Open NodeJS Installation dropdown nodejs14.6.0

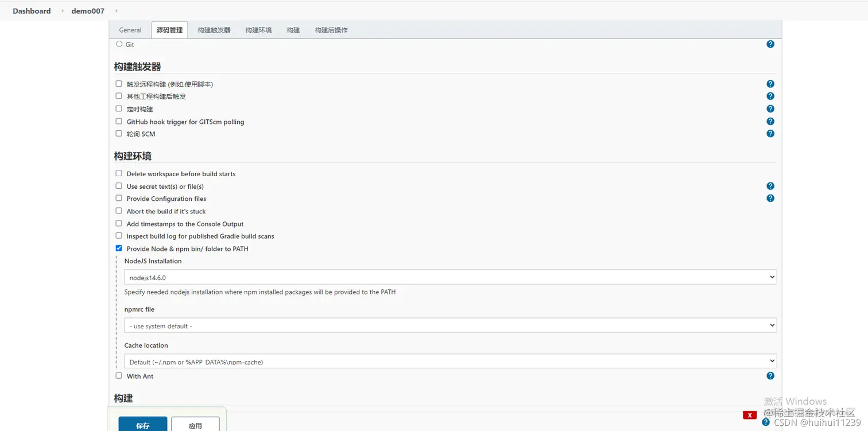pos(451,277)
